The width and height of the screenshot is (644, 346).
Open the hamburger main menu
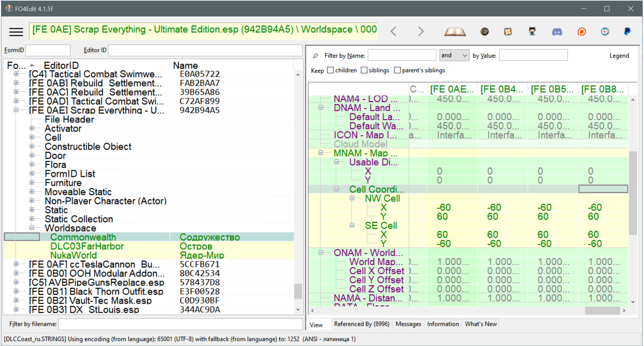pyautogui.click(x=16, y=32)
